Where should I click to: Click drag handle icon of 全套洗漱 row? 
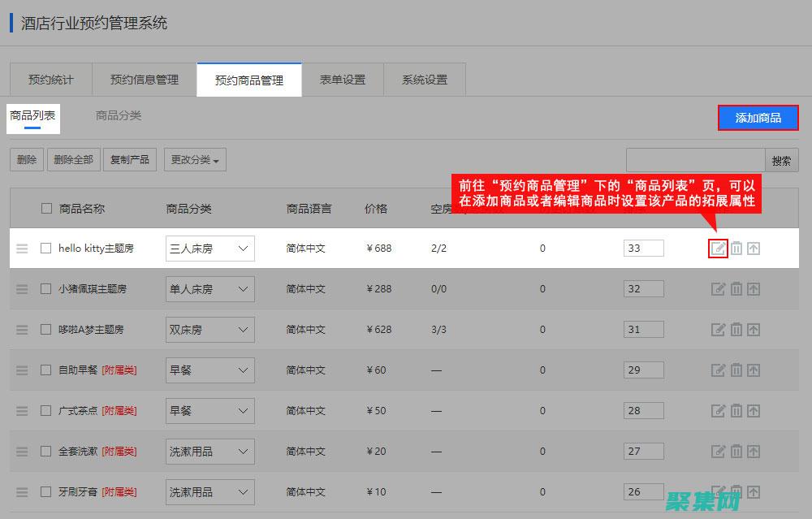click(22, 452)
